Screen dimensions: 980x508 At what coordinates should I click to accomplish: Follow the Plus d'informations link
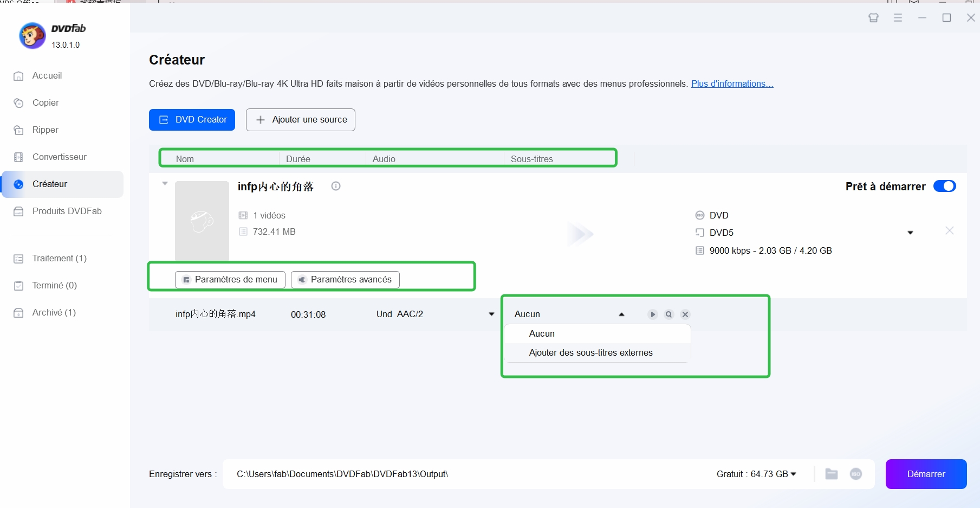click(732, 84)
